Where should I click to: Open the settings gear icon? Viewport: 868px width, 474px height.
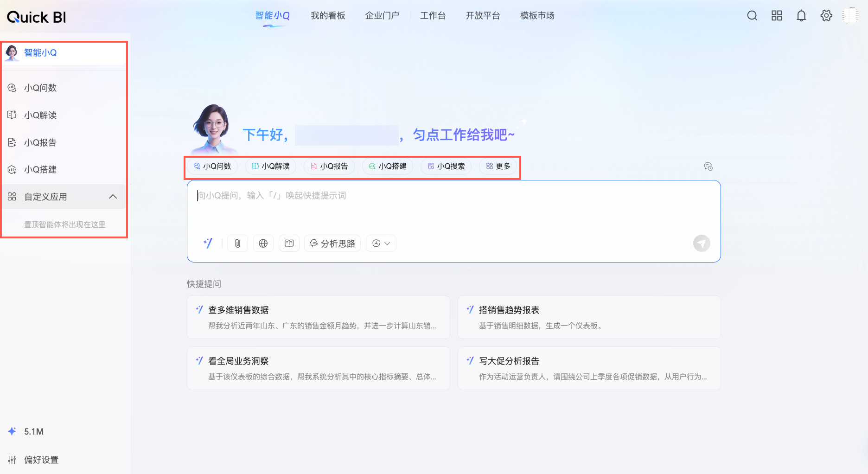tap(826, 16)
